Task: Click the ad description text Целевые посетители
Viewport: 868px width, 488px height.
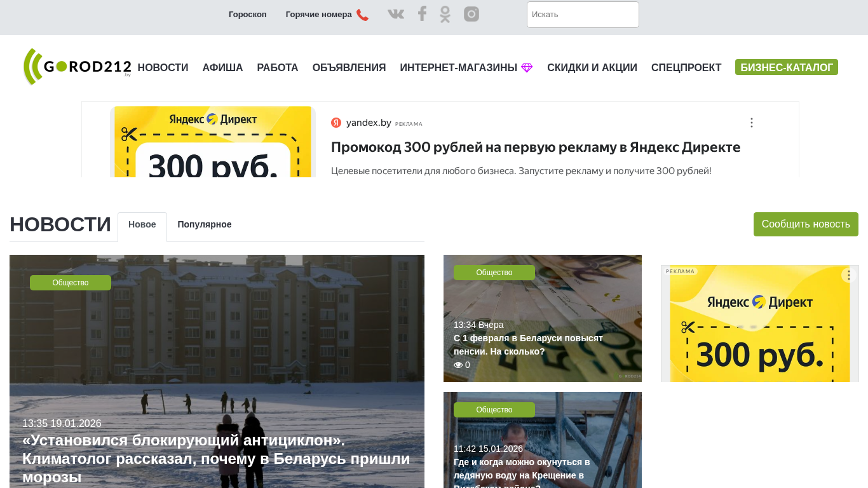Action: click(x=521, y=171)
